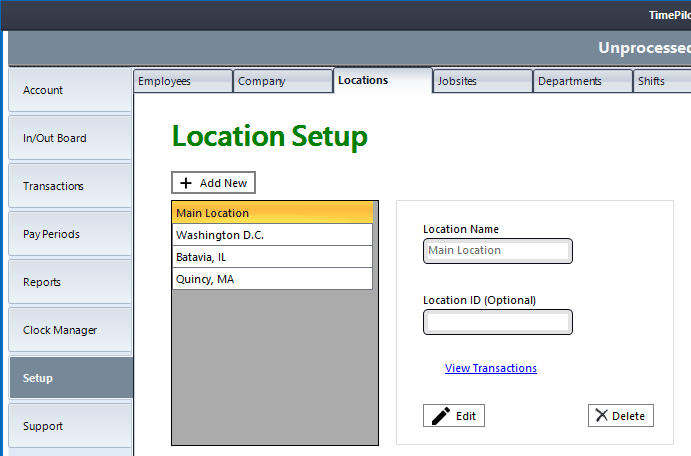
Task: Click the View Transactions link
Action: [x=490, y=368]
